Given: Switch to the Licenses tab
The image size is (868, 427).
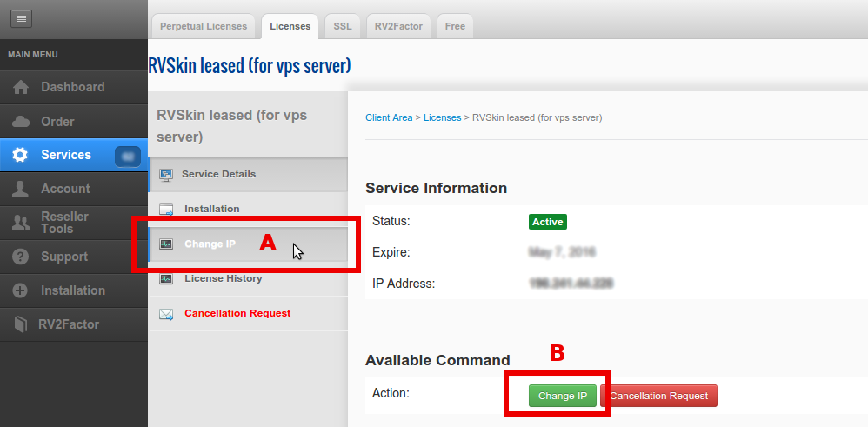Looking at the screenshot, I should click(x=290, y=26).
